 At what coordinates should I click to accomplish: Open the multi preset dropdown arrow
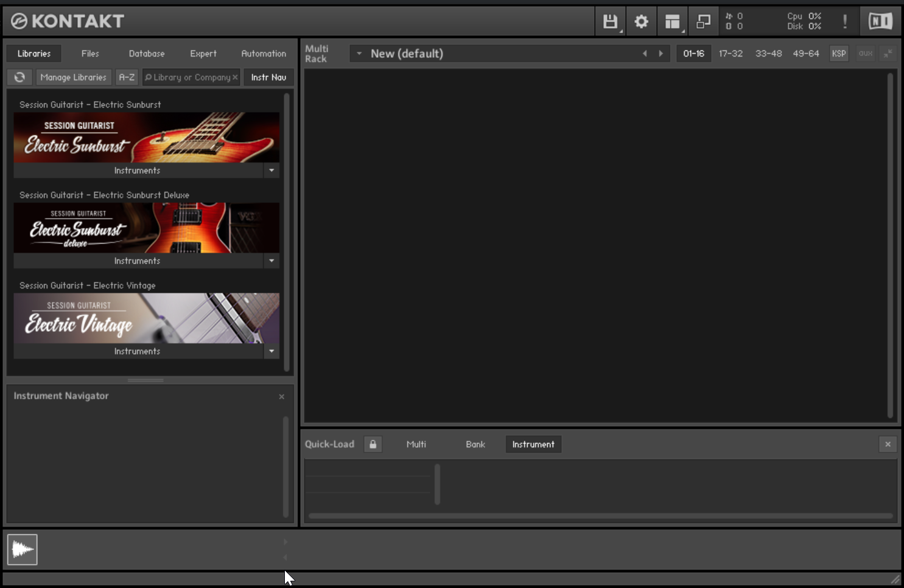click(359, 54)
